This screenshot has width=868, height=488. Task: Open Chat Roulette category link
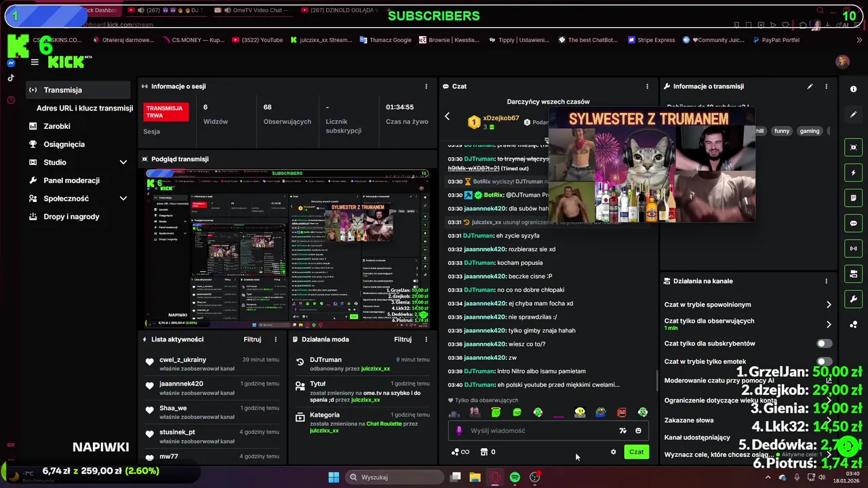tap(384, 424)
